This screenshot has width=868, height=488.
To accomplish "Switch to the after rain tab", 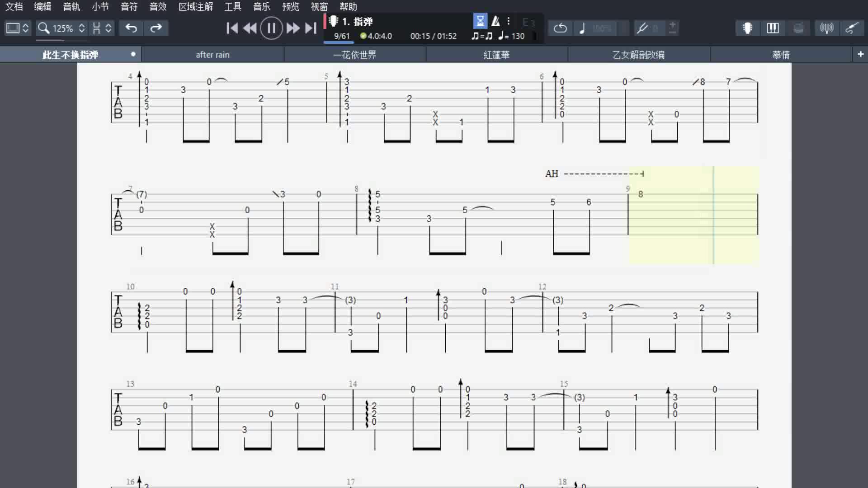I will (212, 55).
